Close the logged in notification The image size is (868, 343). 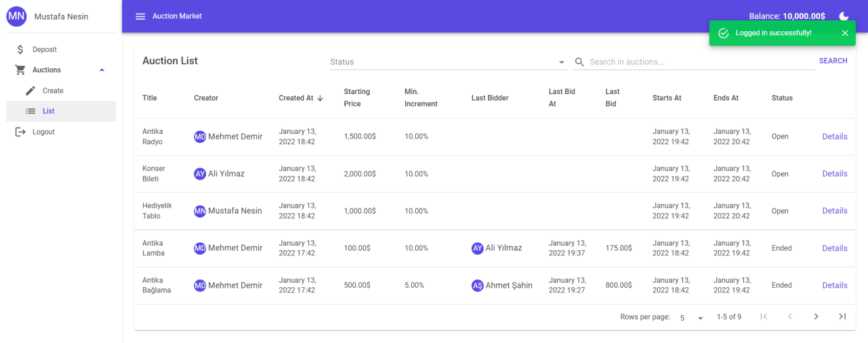[845, 33]
